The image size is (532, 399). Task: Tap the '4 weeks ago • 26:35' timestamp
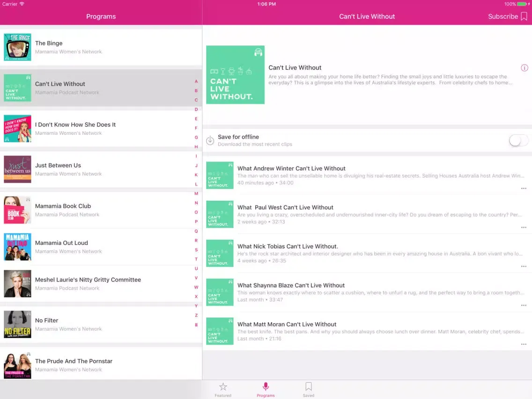point(262,260)
